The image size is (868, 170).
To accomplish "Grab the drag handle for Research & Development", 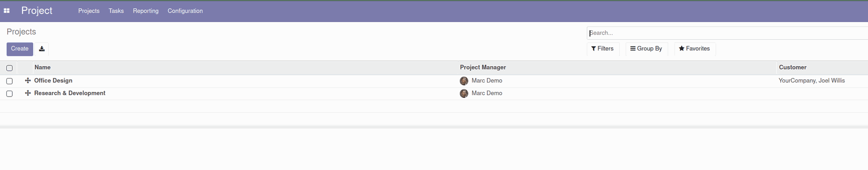I will pyautogui.click(x=28, y=93).
